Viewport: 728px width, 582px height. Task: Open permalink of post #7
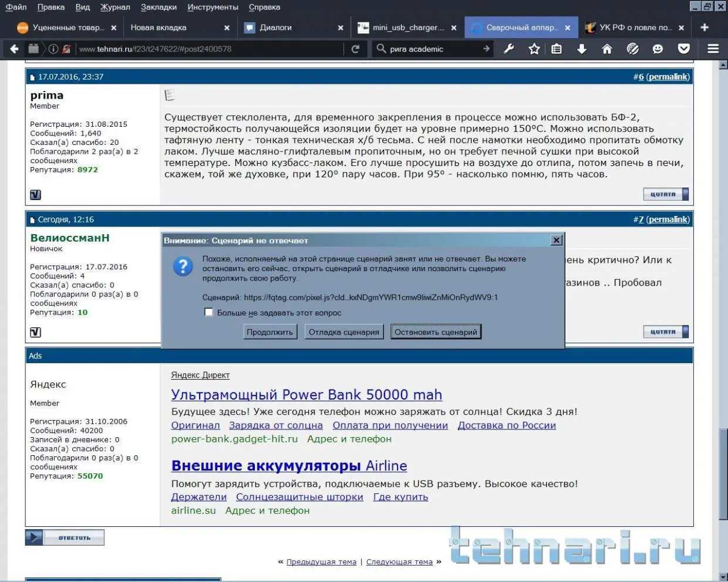[x=668, y=219]
